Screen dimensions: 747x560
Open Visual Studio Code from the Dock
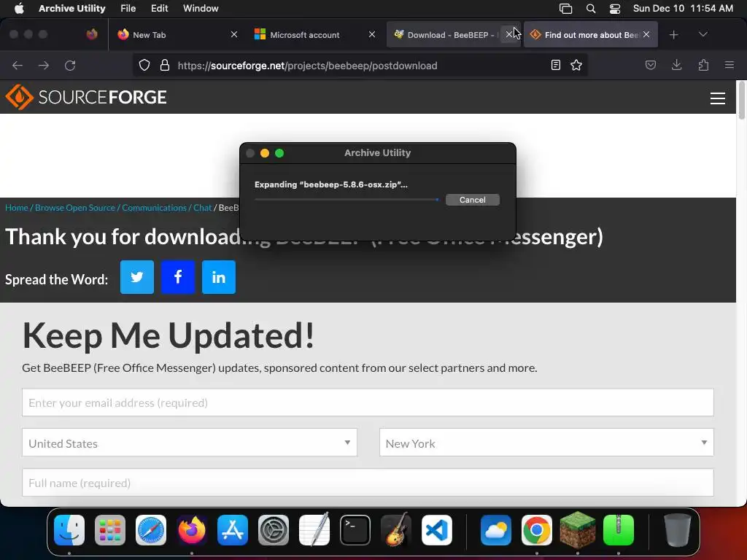point(437,530)
